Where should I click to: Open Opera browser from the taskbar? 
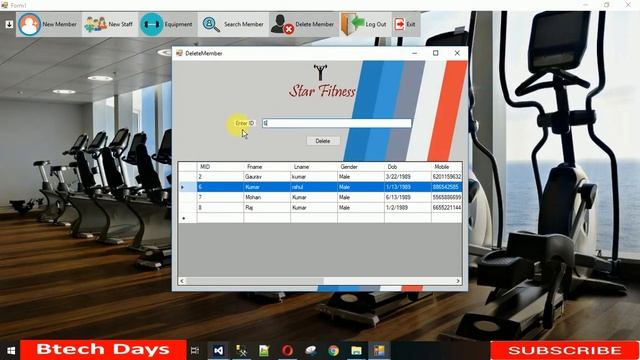287,351
